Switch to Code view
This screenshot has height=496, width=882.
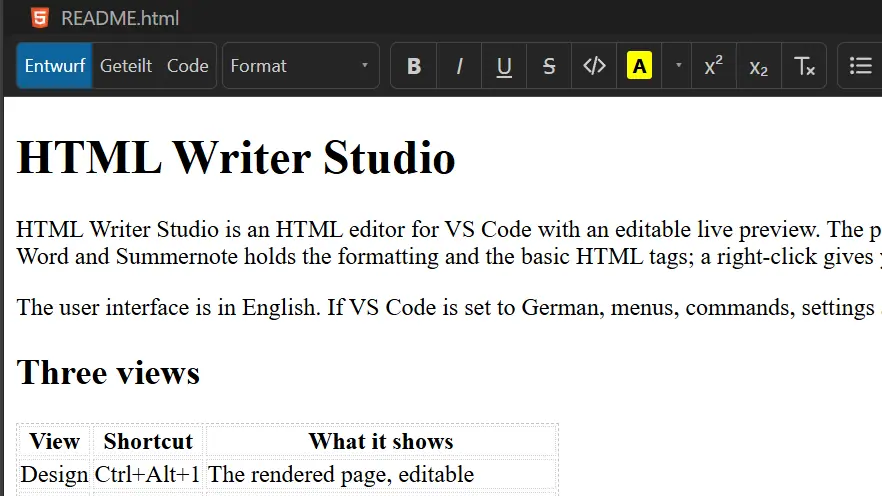(188, 66)
